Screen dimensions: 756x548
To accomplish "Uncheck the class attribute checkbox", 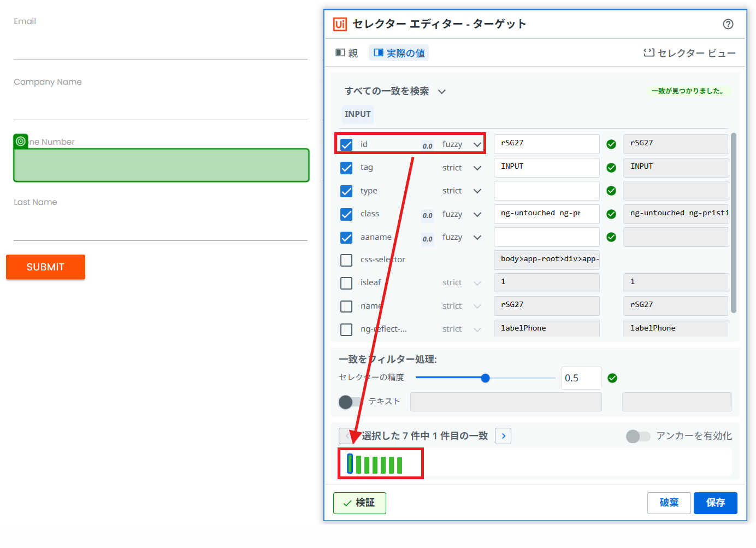I will tap(346, 214).
